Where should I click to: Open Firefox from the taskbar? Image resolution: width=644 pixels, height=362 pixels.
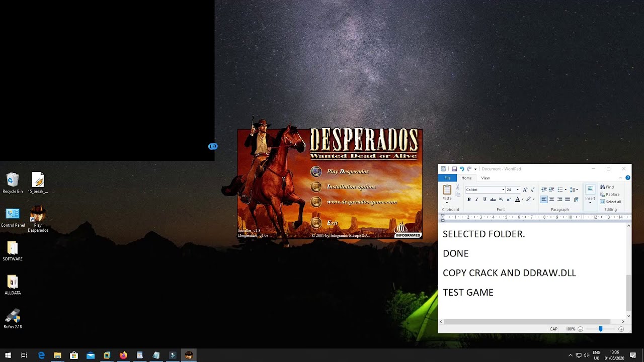click(123, 355)
